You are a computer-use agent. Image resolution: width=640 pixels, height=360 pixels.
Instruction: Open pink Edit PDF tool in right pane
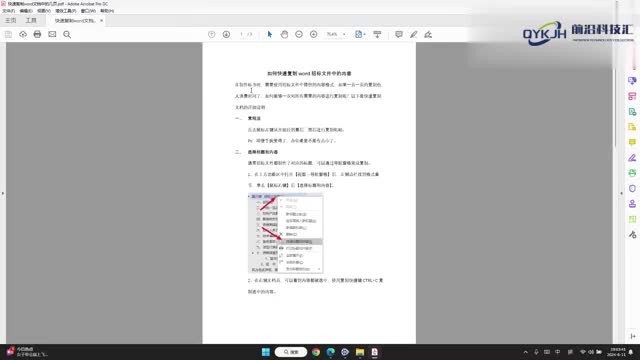[632, 96]
